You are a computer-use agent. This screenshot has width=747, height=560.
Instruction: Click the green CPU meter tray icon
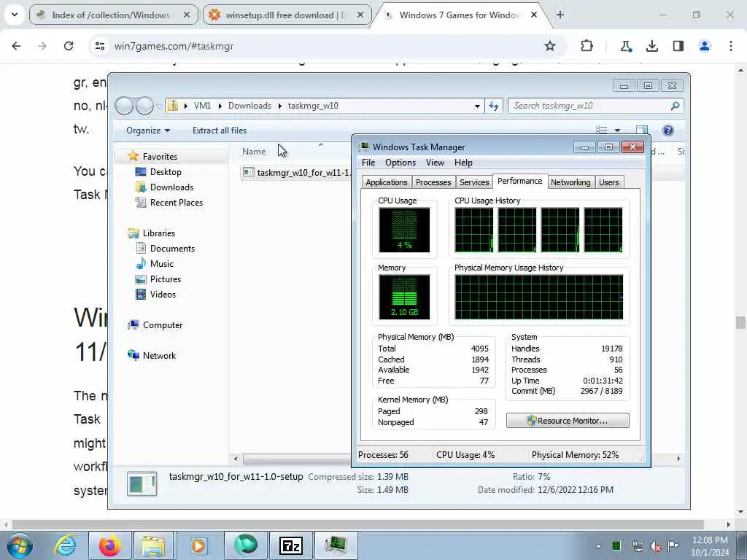616,545
